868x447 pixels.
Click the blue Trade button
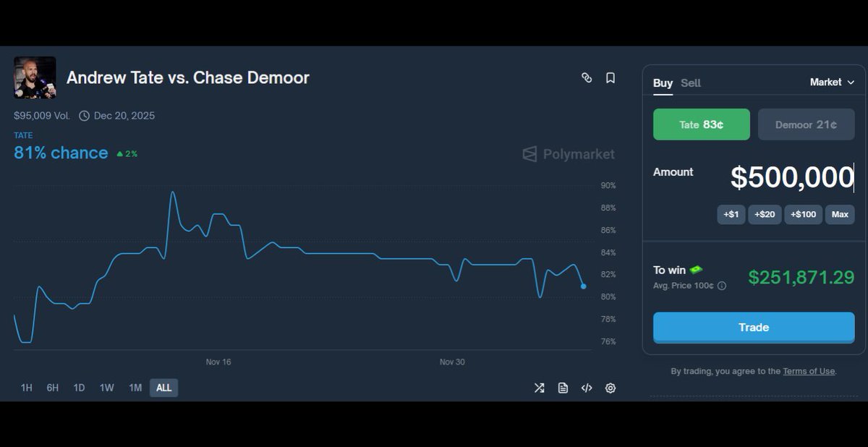pyautogui.click(x=754, y=328)
